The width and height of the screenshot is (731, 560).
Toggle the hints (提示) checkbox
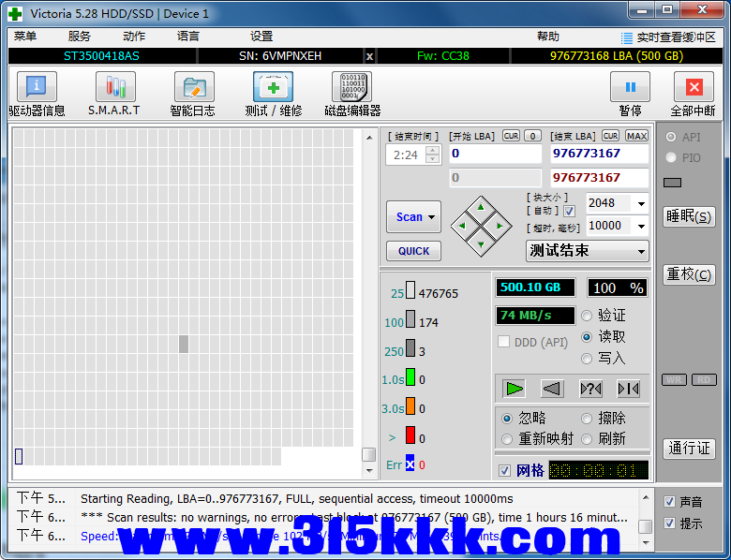tap(669, 523)
